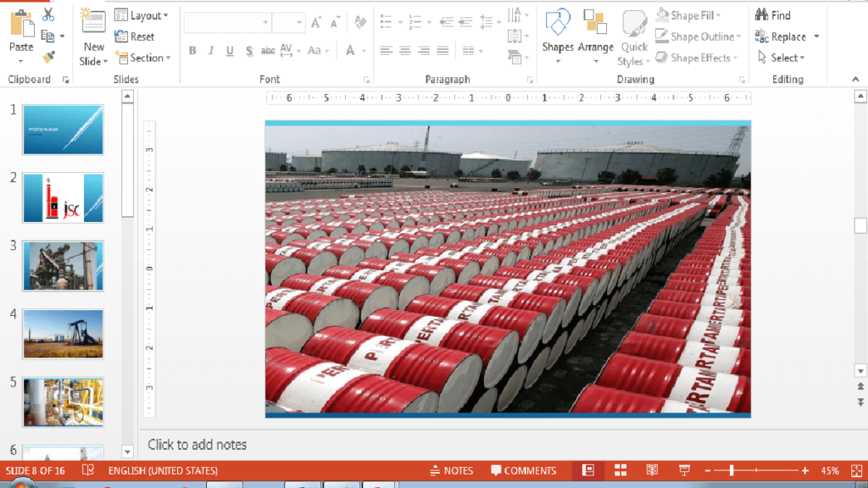Open the Paragraph dialog launcher

pyautogui.click(x=530, y=80)
